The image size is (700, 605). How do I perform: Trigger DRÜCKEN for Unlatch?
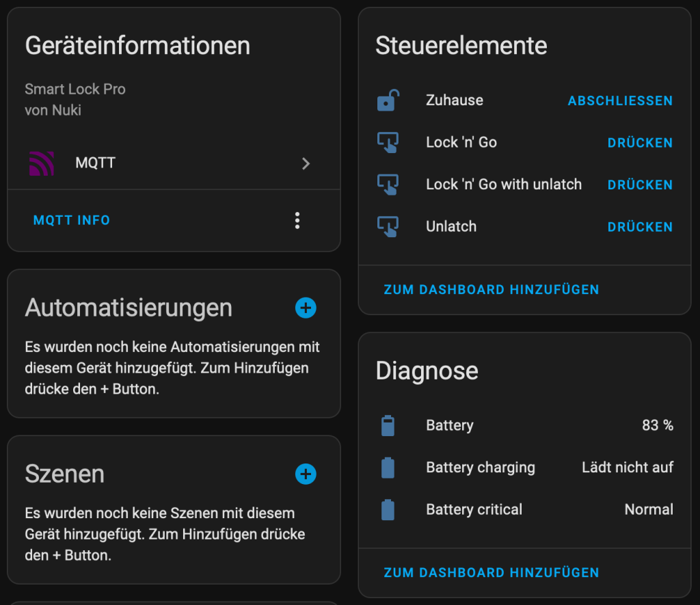[x=640, y=226]
